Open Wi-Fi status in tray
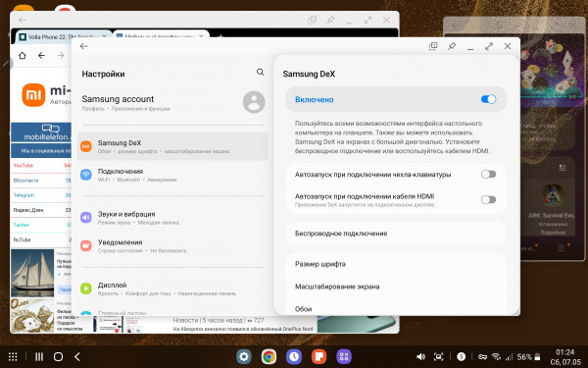The image size is (588, 368). [x=496, y=357]
